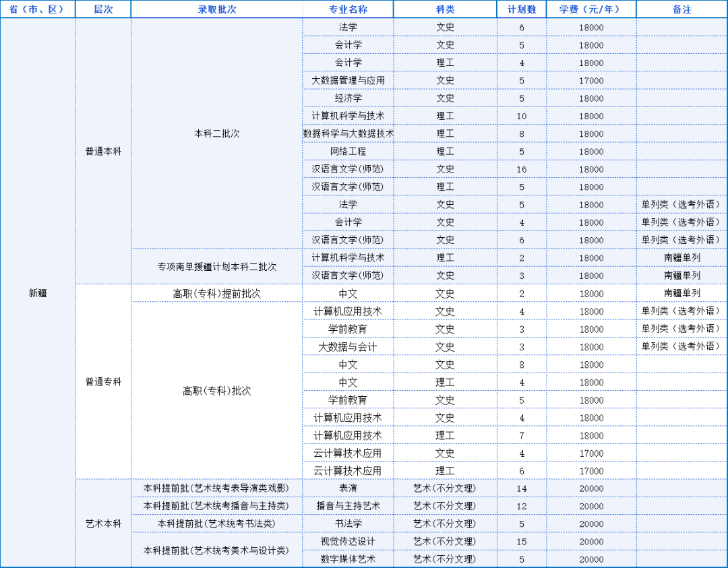This screenshot has height=568, width=728.
Task: Select the 录取批次 column header
Action: pos(216,9)
